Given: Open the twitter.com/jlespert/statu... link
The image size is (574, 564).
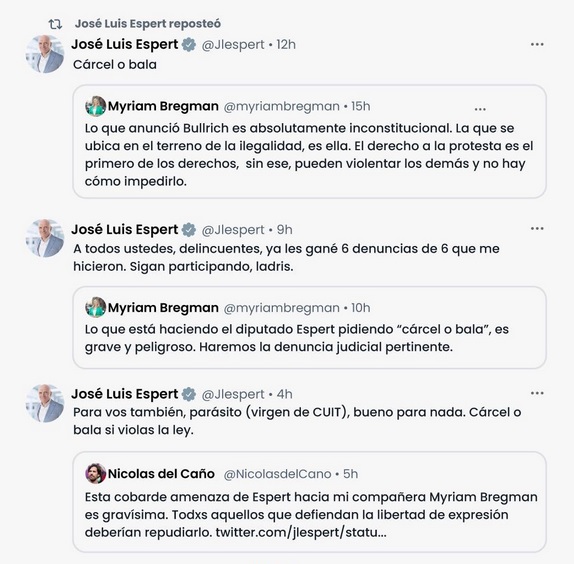Looking at the screenshot, I should 301,532.
